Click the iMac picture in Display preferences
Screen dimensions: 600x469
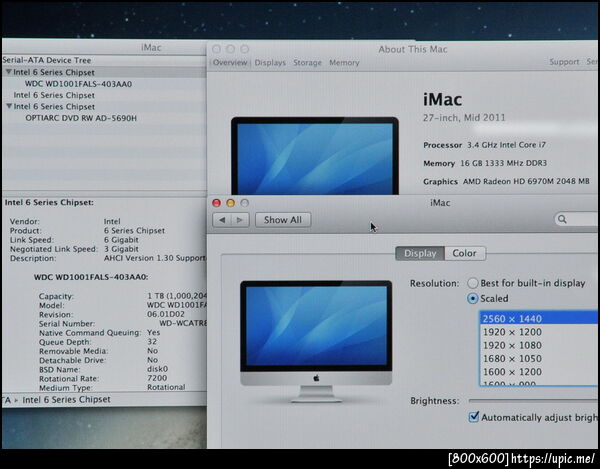click(x=316, y=341)
